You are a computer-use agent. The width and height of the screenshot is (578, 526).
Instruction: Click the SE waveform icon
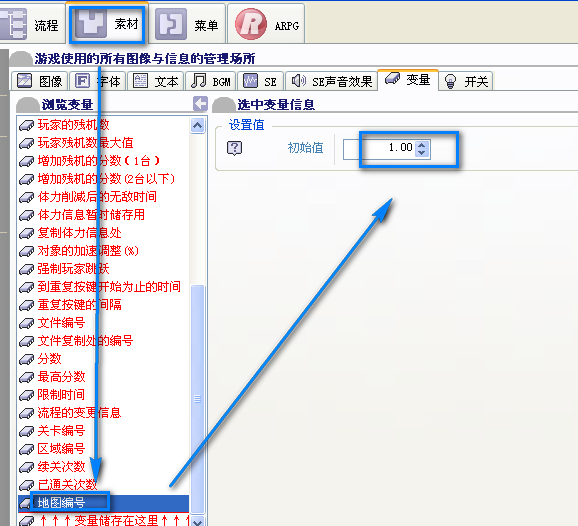250,80
